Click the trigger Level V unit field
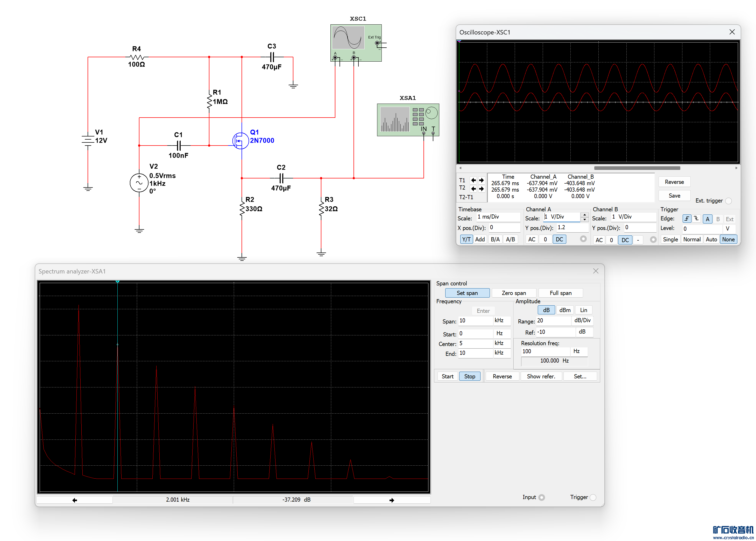756x541 pixels. [729, 228]
